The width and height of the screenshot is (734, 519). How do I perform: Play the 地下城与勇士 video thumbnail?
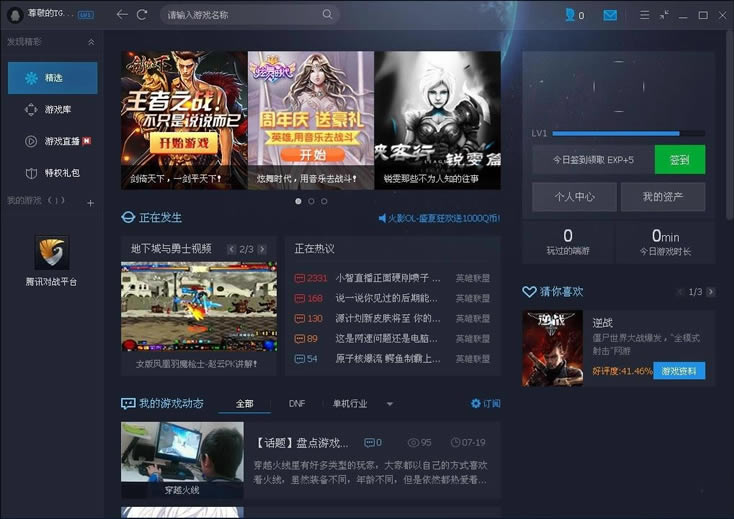[199, 307]
